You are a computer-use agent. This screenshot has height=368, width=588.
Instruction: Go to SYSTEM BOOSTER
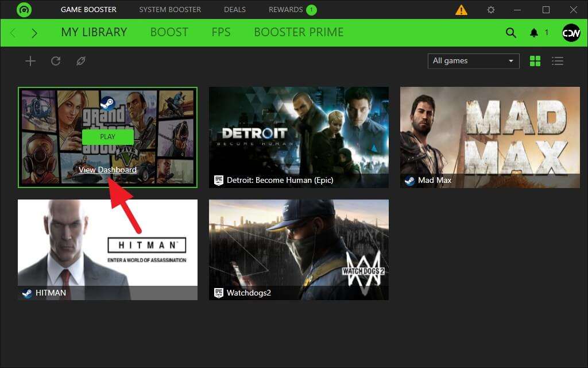coord(170,9)
